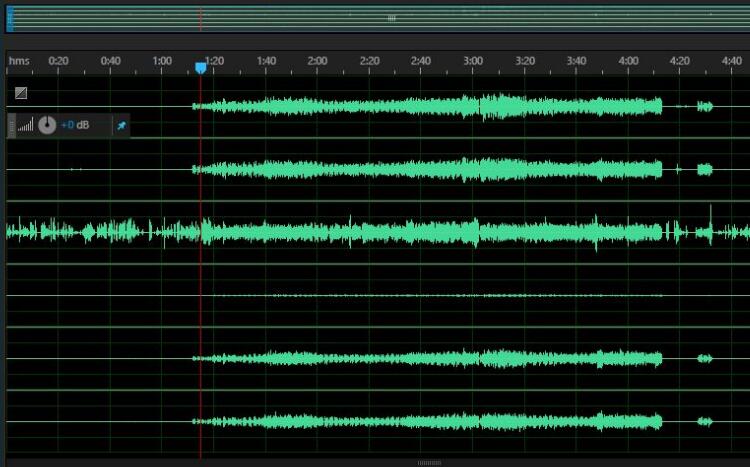Click the red playhead line in overview navigator
The image size is (750, 467).
(200, 18)
